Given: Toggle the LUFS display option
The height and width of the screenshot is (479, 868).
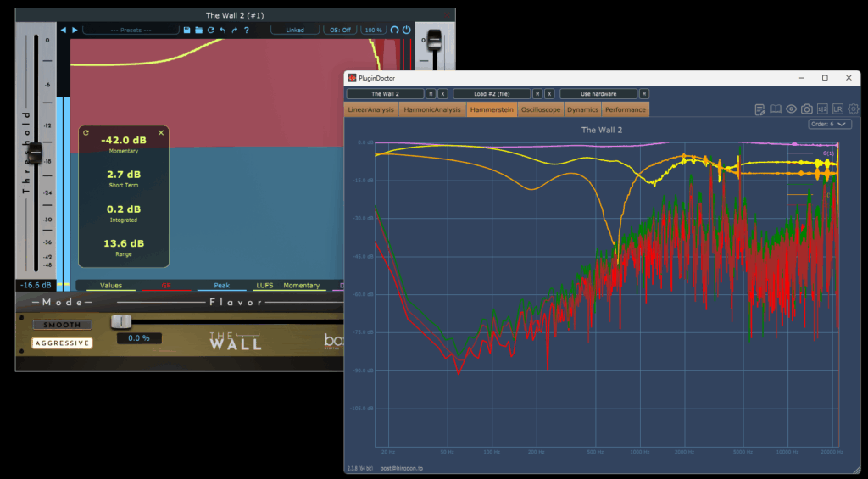Looking at the screenshot, I should pos(264,286).
